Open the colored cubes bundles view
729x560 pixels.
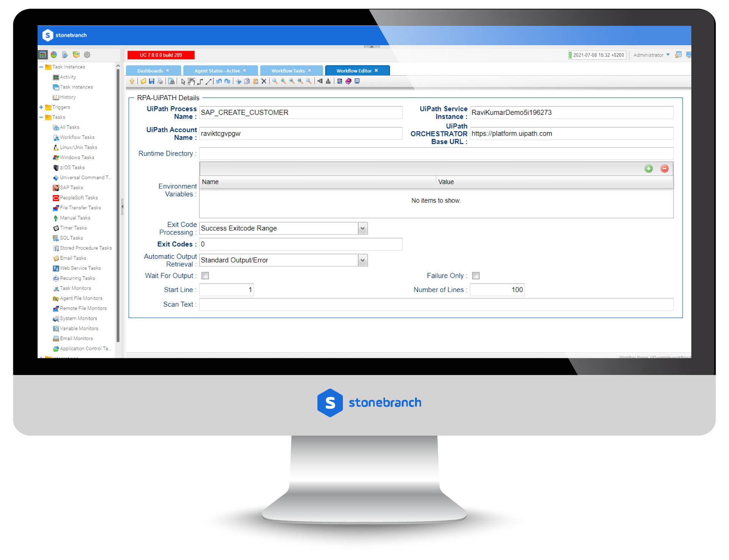pyautogui.click(x=76, y=55)
